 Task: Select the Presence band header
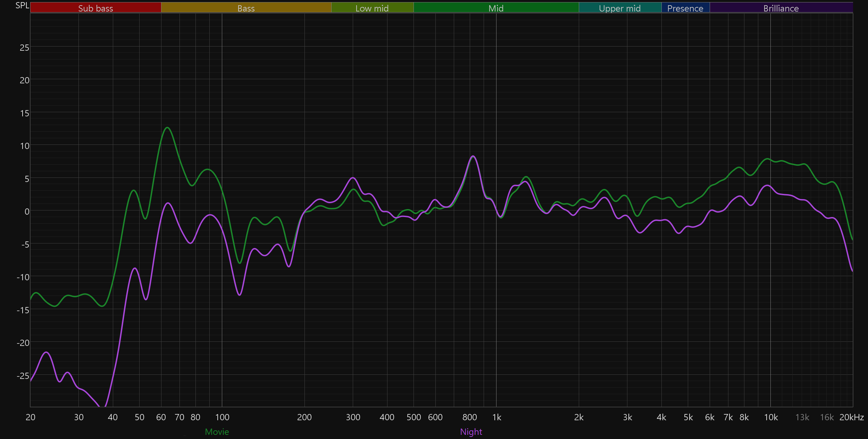685,8
